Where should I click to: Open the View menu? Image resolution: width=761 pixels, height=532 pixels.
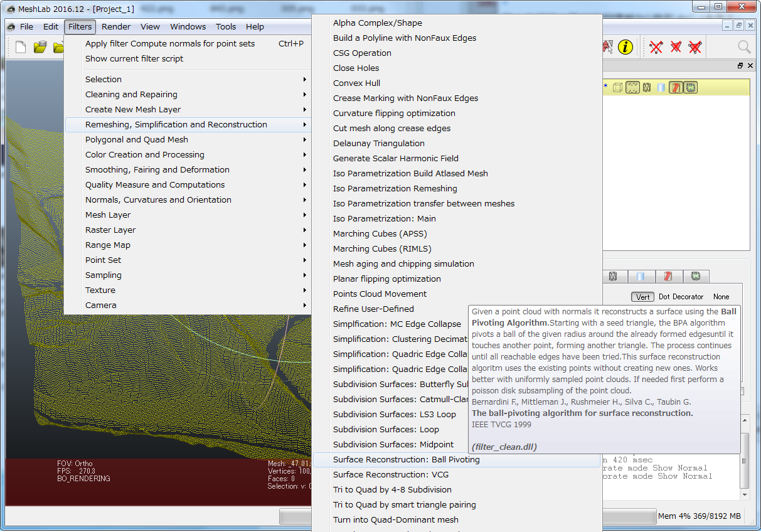point(150,26)
